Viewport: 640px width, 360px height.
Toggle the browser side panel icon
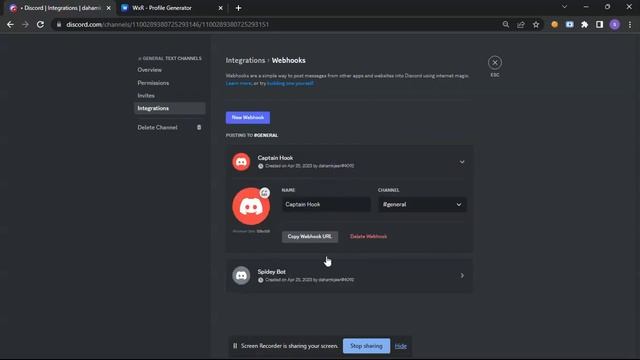[x=599, y=24]
